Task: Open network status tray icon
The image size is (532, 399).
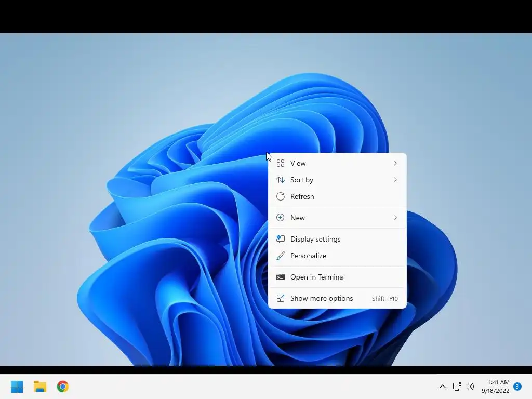Action: coord(457,387)
